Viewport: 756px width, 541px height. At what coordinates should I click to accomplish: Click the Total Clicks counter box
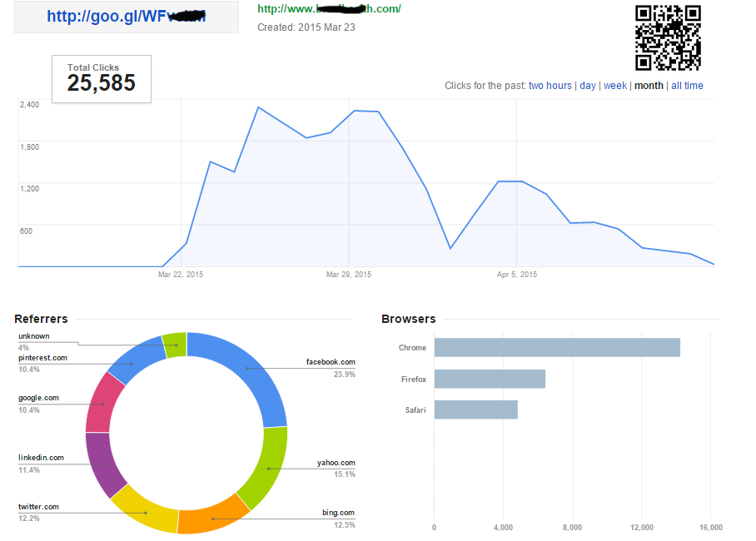(x=101, y=79)
